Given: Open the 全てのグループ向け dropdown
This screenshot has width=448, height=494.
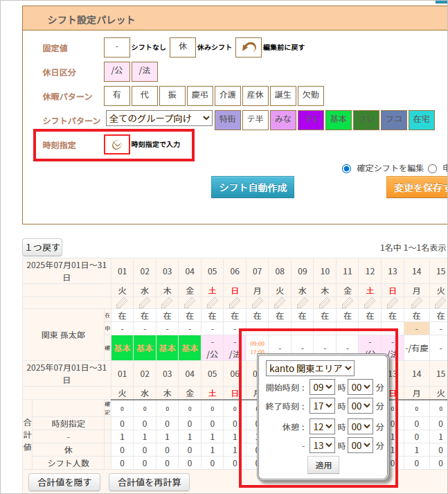Looking at the screenshot, I should tap(159, 118).
